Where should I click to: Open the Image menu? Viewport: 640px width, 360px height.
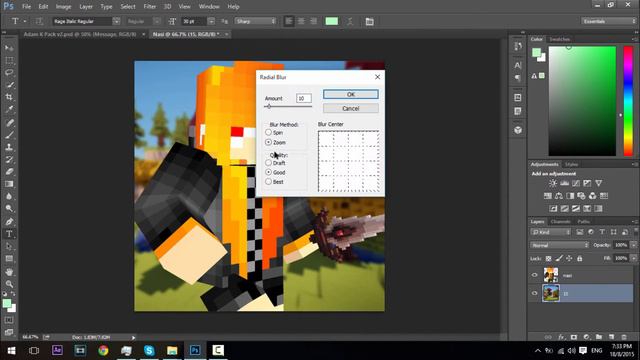pyautogui.click(x=63, y=7)
